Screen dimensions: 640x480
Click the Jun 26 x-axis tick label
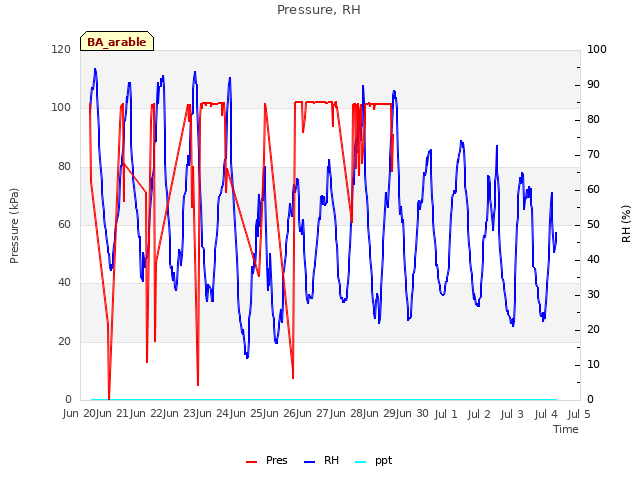[280, 414]
